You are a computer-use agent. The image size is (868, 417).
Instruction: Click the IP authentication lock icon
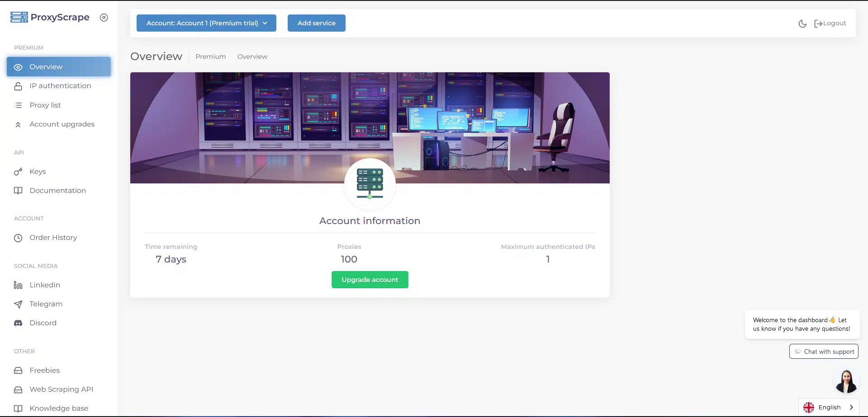[x=18, y=86]
